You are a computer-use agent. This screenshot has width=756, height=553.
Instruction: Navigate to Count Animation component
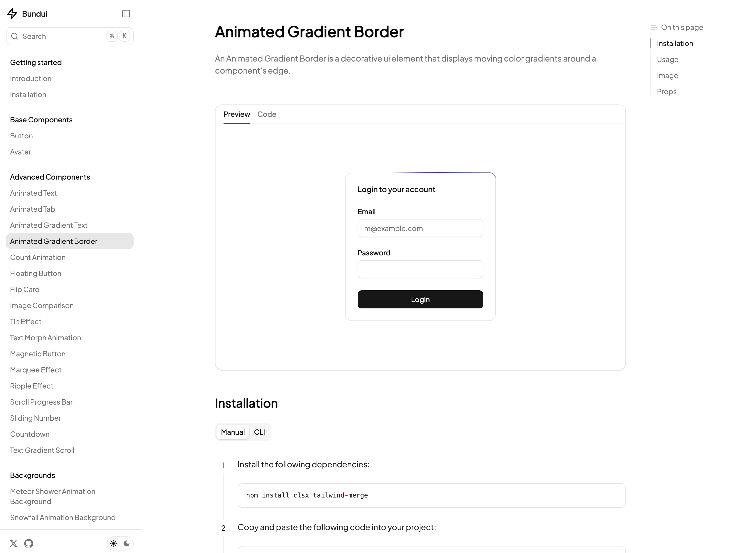click(x=37, y=257)
